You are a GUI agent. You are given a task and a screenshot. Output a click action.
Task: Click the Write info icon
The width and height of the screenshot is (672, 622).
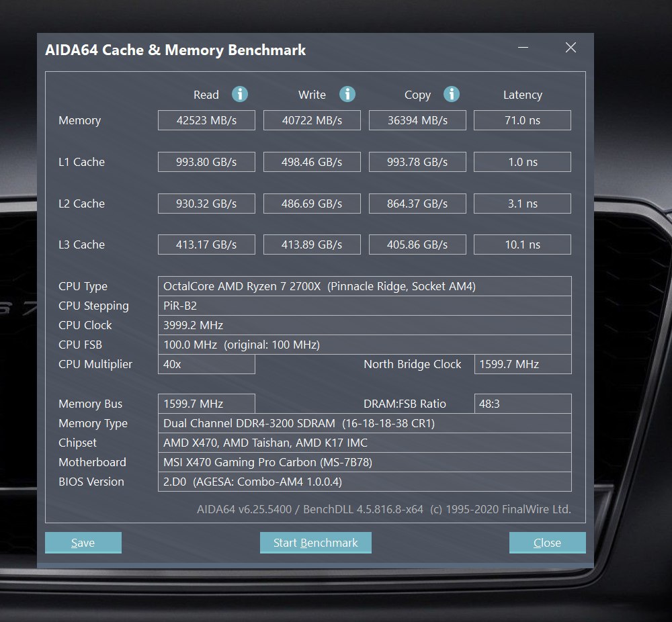(347, 94)
